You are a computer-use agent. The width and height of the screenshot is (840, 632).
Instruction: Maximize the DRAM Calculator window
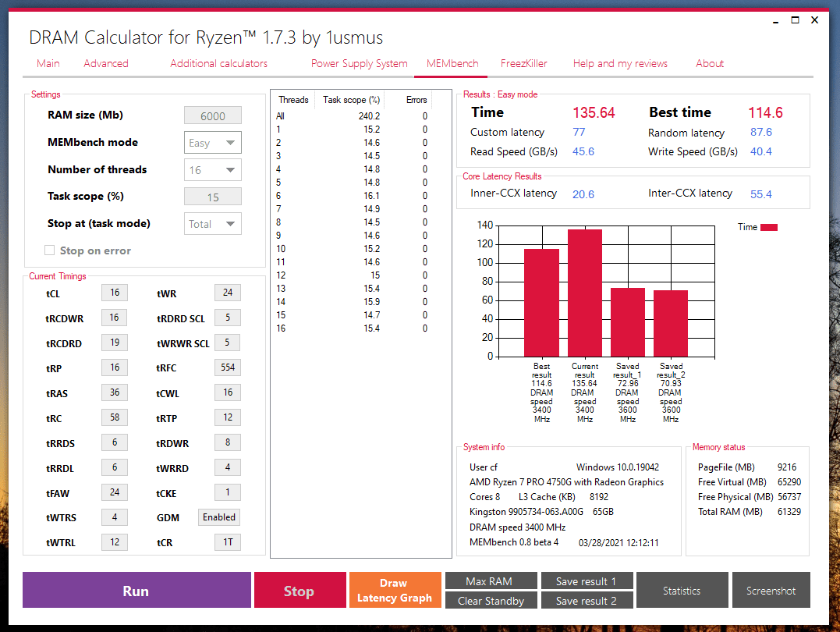(x=795, y=20)
